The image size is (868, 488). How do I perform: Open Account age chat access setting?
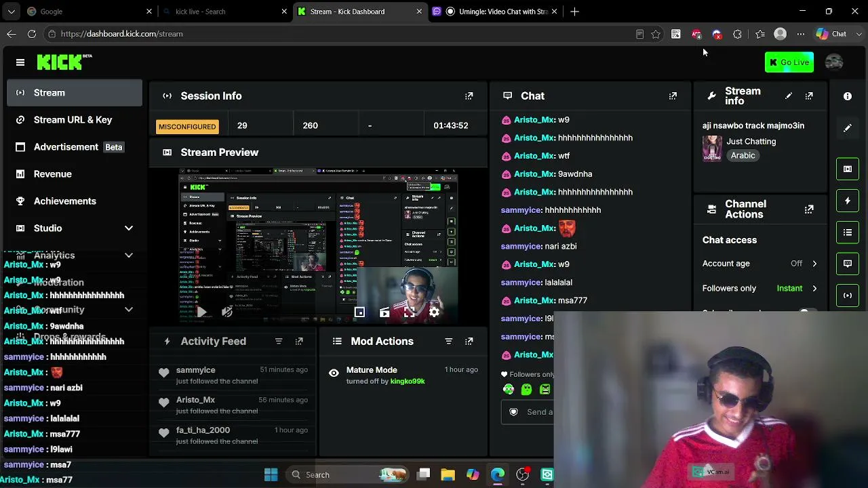coord(760,264)
